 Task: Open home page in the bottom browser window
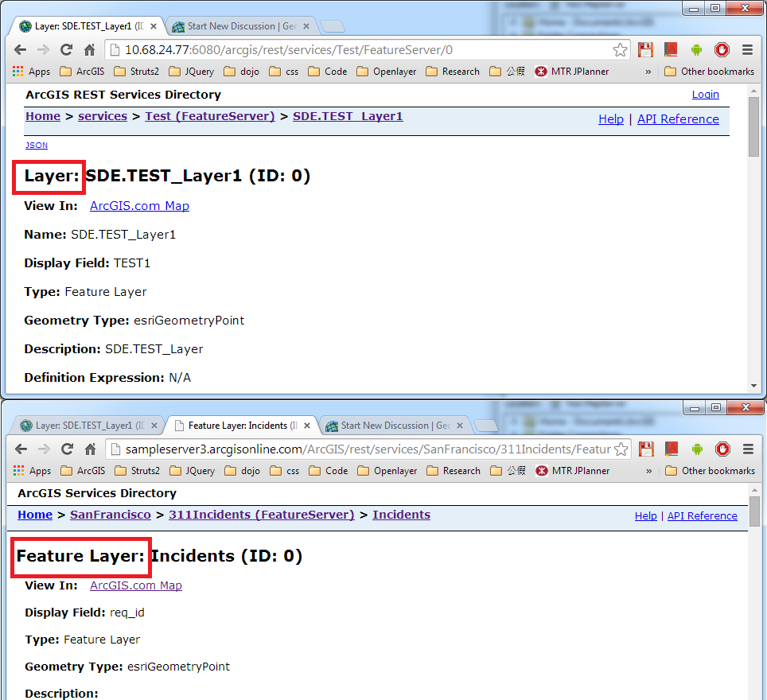click(x=90, y=449)
